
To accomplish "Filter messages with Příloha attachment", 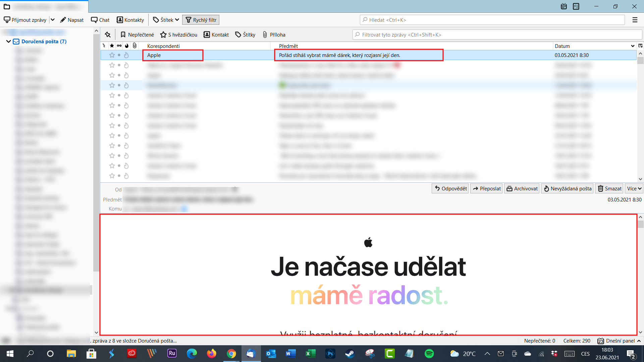I will point(274,35).
